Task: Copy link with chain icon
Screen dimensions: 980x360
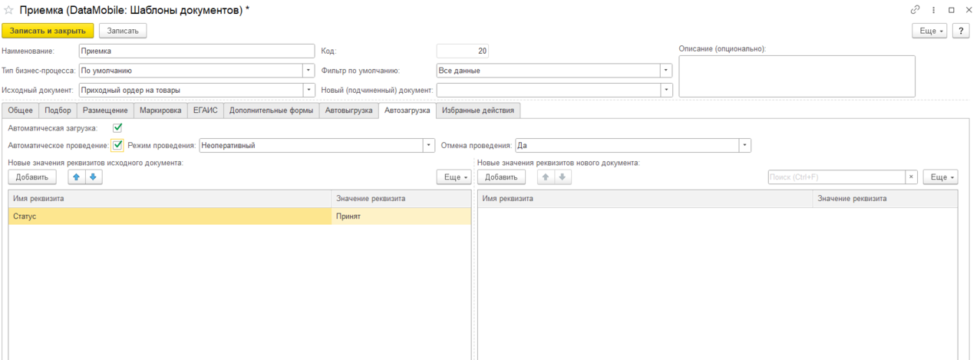Action: tap(915, 10)
